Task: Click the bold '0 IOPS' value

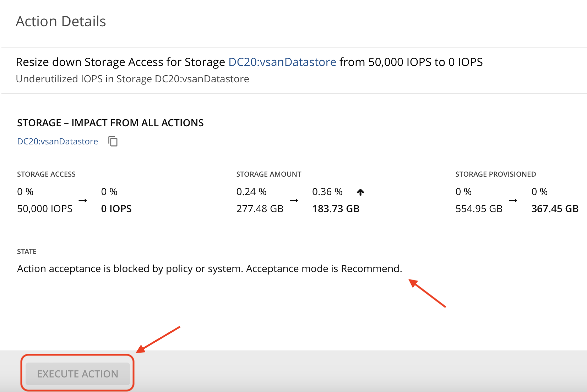Action: tap(116, 209)
